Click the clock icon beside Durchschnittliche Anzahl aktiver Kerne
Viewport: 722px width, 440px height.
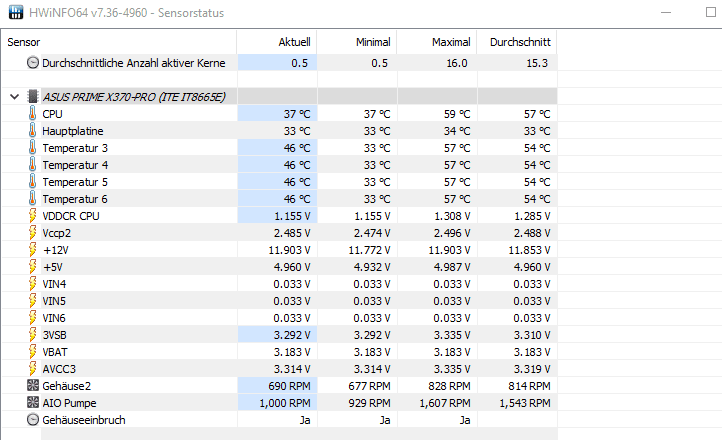33,63
